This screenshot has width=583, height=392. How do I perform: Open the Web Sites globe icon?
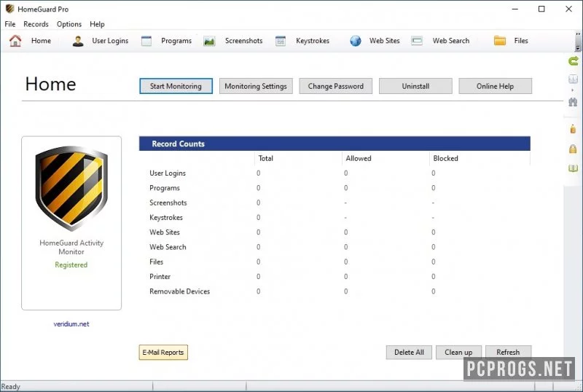(x=356, y=41)
